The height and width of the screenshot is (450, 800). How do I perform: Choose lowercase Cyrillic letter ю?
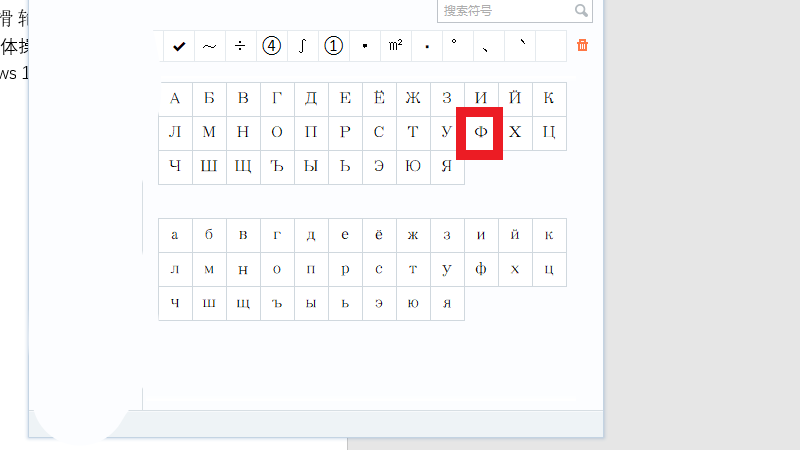pos(413,303)
